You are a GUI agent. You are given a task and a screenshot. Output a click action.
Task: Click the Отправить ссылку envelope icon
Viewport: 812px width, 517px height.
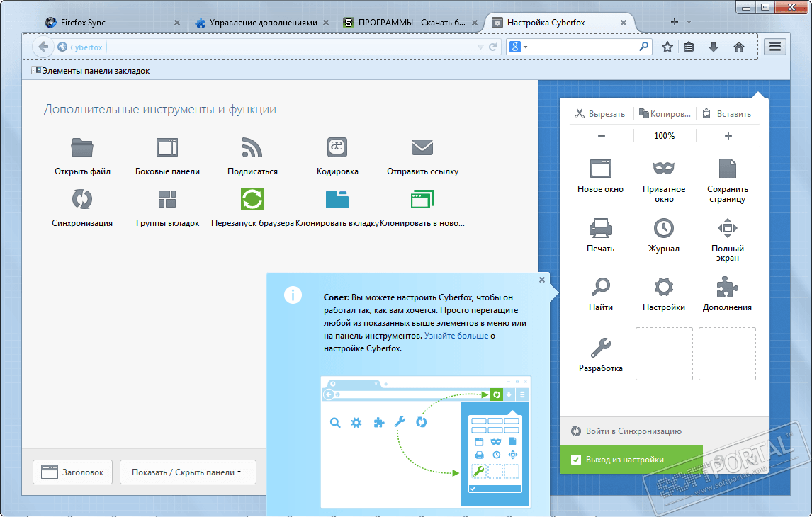click(x=422, y=147)
